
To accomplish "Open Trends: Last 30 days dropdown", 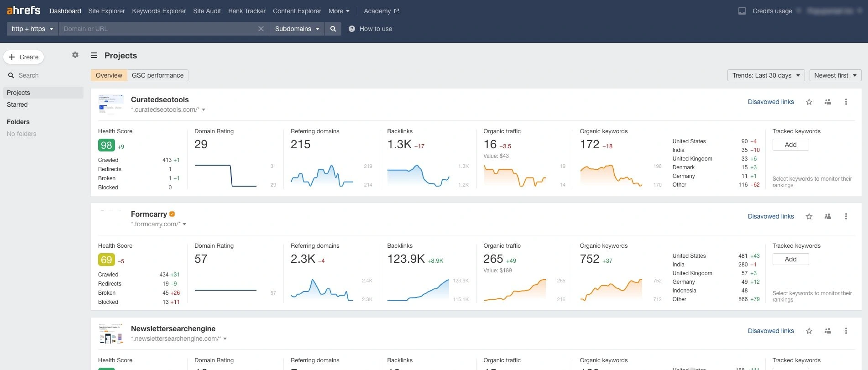I will click(x=766, y=75).
